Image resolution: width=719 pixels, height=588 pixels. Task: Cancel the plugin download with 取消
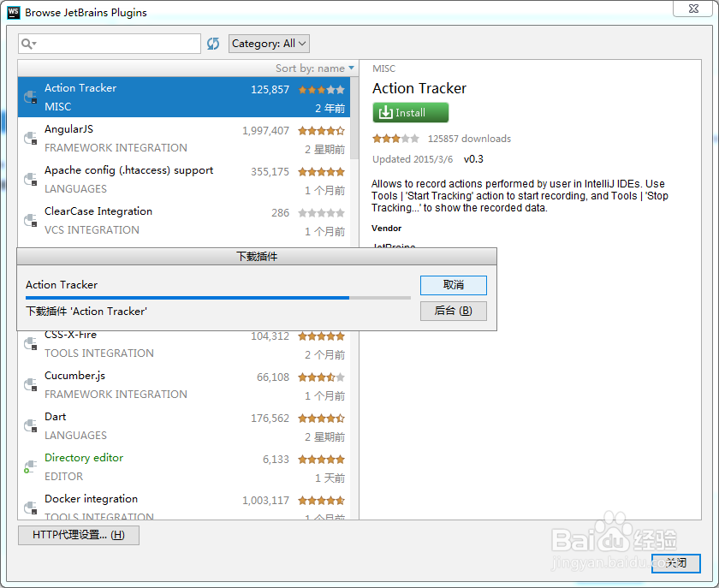click(x=454, y=285)
